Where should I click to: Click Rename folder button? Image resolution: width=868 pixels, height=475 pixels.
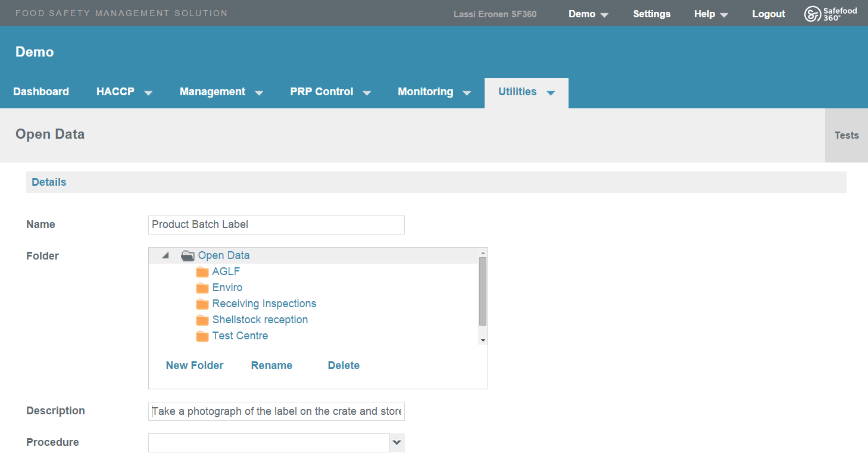click(271, 365)
